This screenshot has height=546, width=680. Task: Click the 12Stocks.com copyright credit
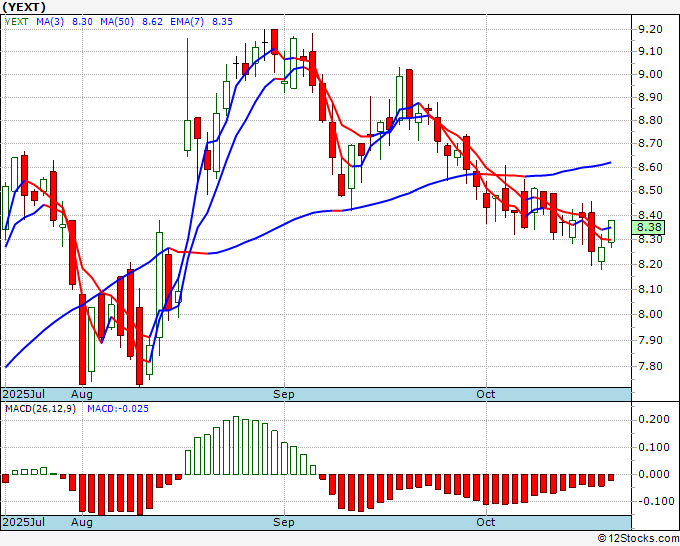638,539
